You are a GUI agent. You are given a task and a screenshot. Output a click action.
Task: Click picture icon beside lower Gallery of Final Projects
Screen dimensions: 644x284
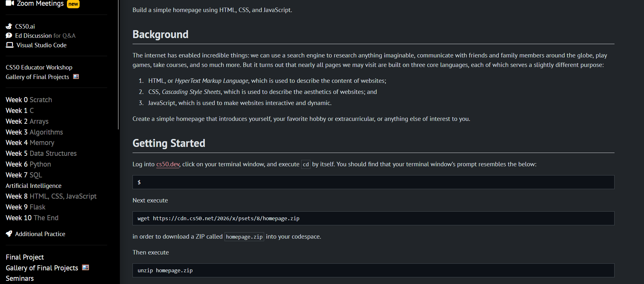[x=86, y=267]
